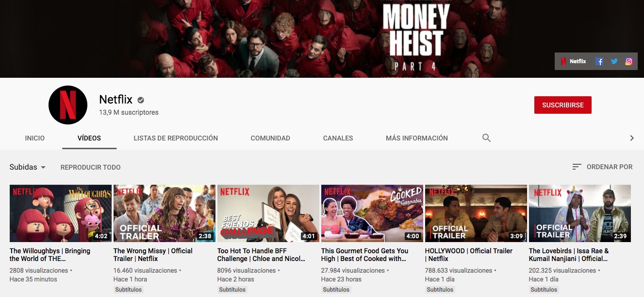Open the ORDENAR POR sorting menu
The height and width of the screenshot is (297, 644).
click(602, 167)
